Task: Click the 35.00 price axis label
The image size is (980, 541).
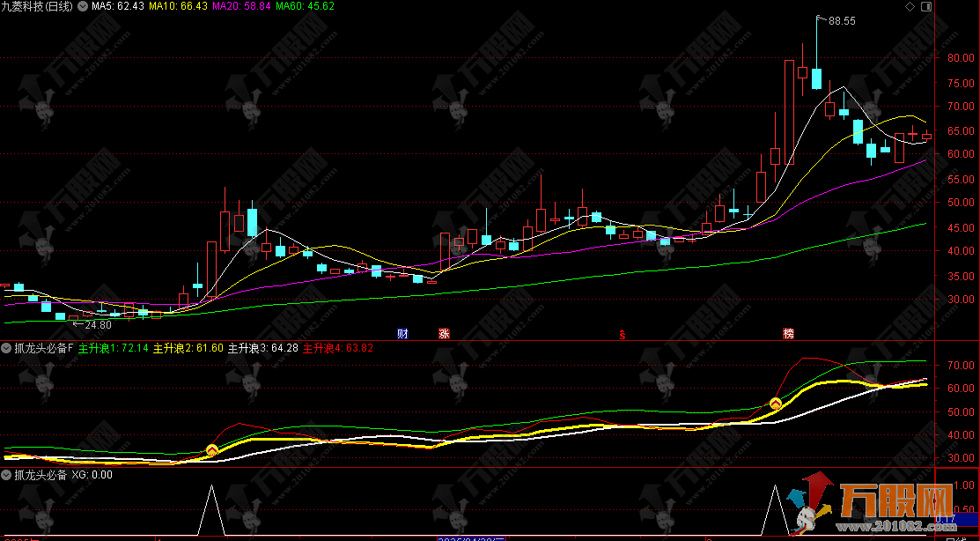Action: tap(961, 275)
